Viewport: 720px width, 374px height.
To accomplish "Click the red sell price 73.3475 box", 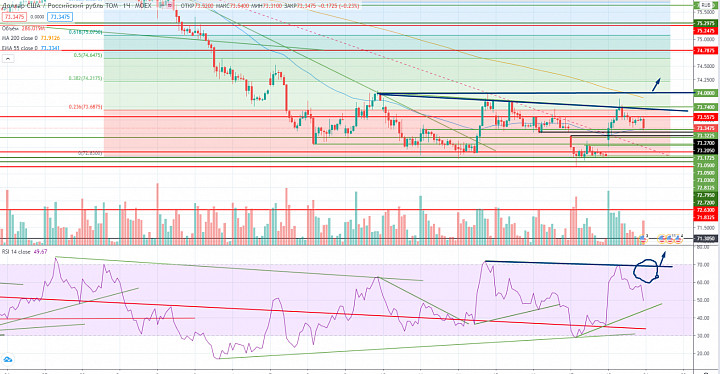I will [14, 17].
